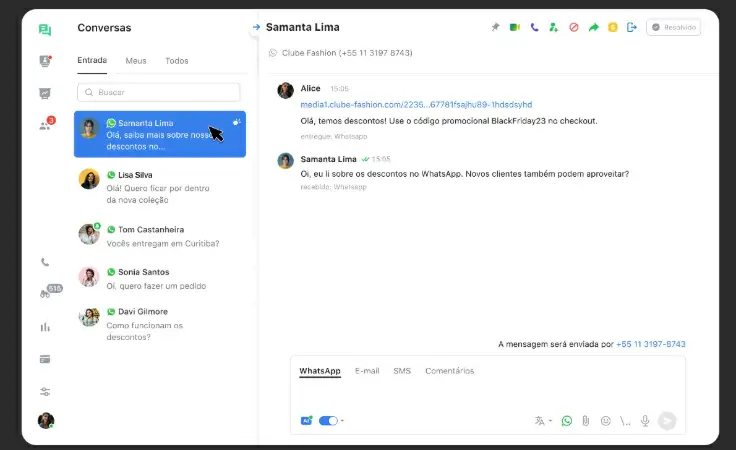
Task: Mark the conversation as Resolvido
Action: click(x=674, y=27)
